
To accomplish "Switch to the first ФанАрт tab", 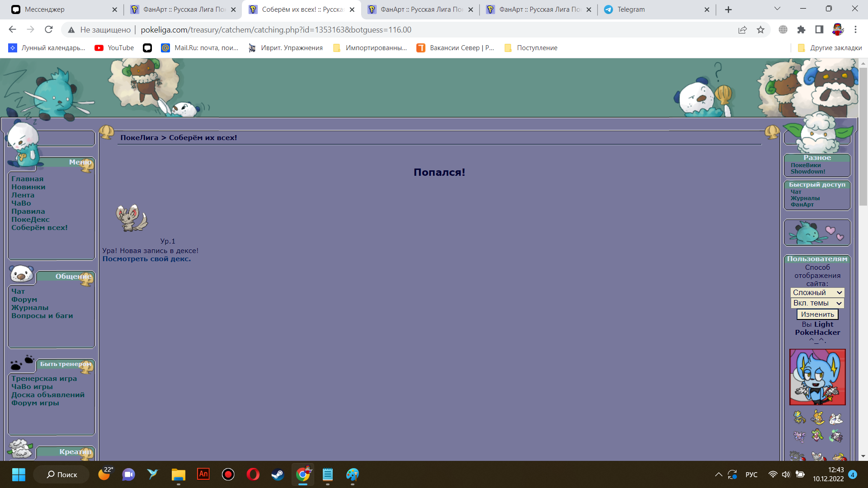I will [x=183, y=9].
